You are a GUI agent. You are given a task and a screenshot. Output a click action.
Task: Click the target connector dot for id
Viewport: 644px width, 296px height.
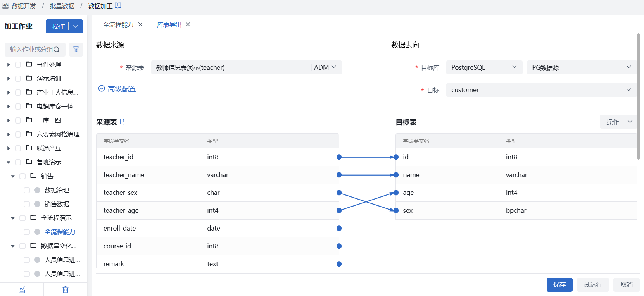tap(396, 157)
